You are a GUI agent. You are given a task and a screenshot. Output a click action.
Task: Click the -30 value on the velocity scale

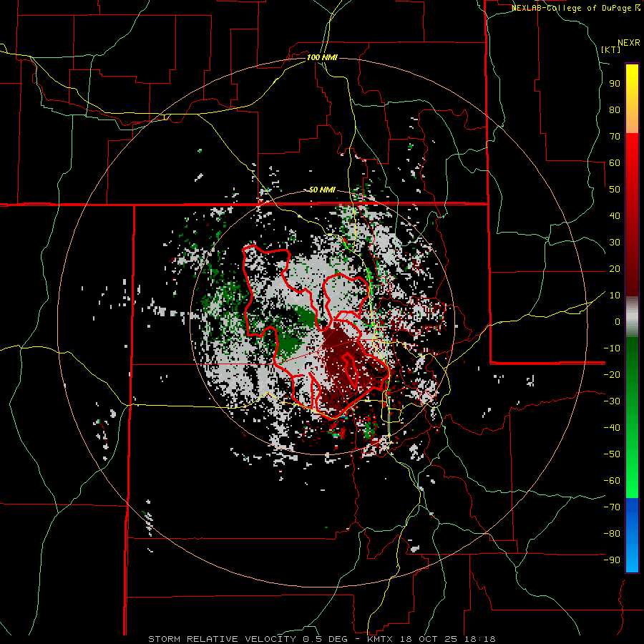click(x=612, y=401)
